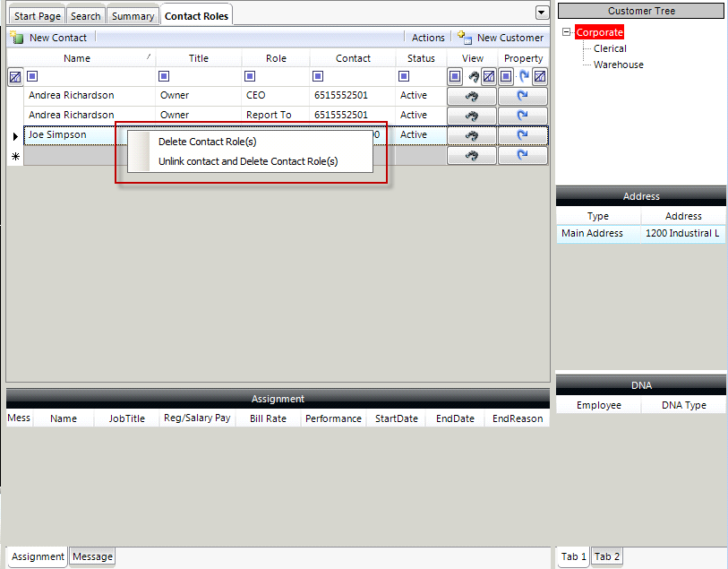Clear the View column filter
The height and width of the screenshot is (569, 728).
pyautogui.click(x=489, y=76)
